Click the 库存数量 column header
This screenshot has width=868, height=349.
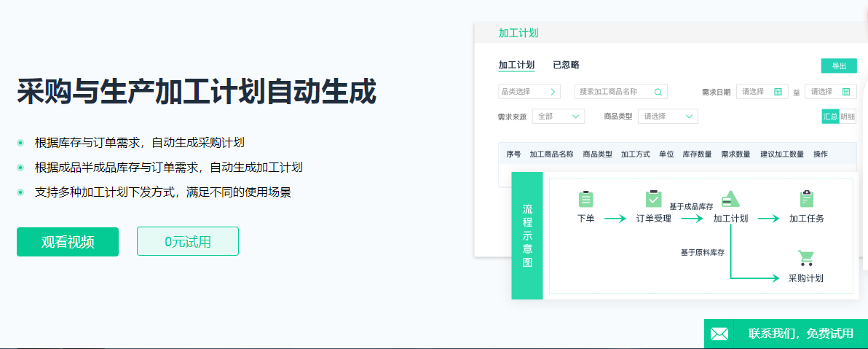point(697,154)
